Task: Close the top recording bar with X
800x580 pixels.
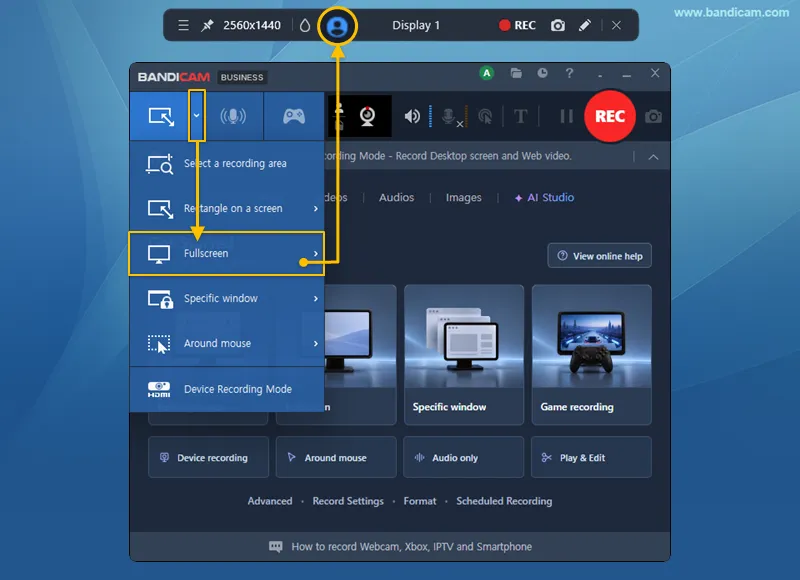Action: point(616,25)
